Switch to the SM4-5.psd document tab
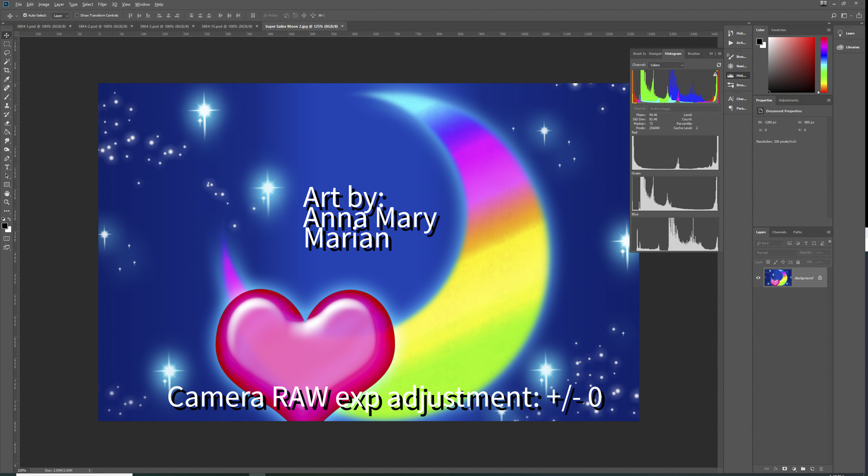Screen dimensions: 868x476 point(164,26)
